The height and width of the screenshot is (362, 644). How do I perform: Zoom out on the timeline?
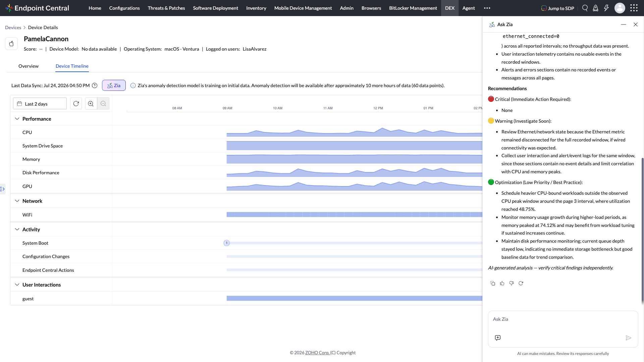(x=103, y=104)
